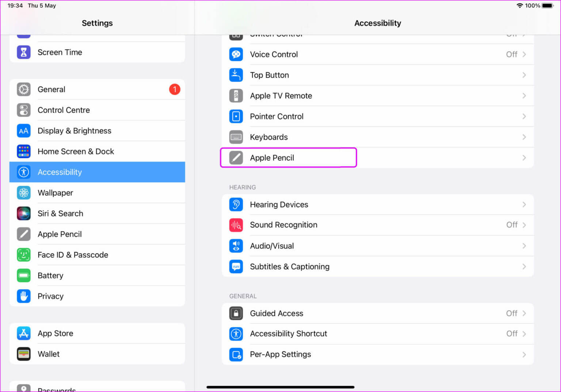The image size is (561, 392).
Task: Open Face ID & Passcode settings
Action: (97, 255)
